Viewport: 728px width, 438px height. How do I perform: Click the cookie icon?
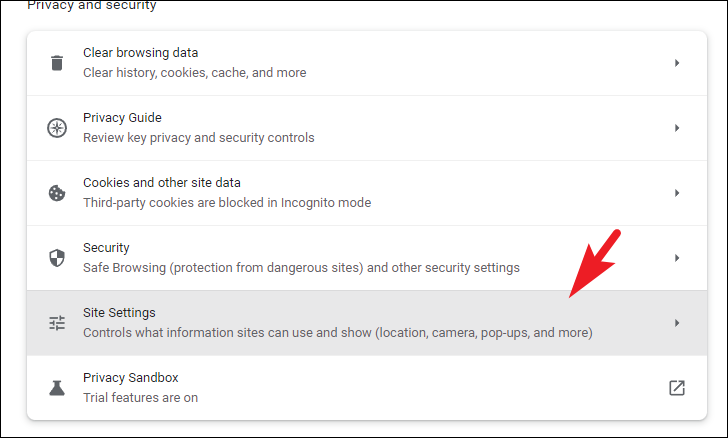(57, 193)
